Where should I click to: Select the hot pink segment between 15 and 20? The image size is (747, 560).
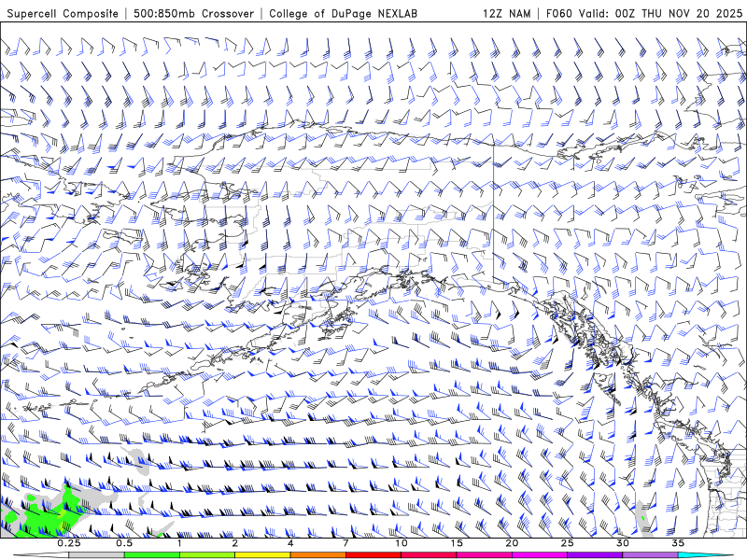[484, 555]
